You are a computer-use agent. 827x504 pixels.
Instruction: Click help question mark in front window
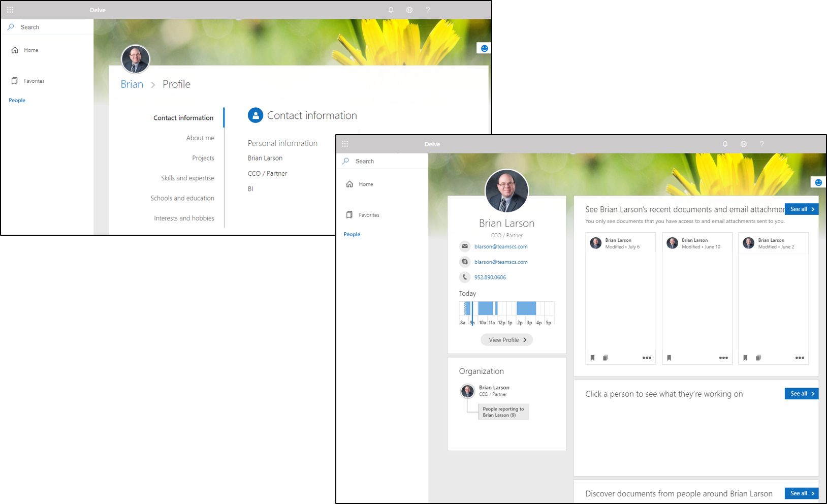click(x=762, y=144)
